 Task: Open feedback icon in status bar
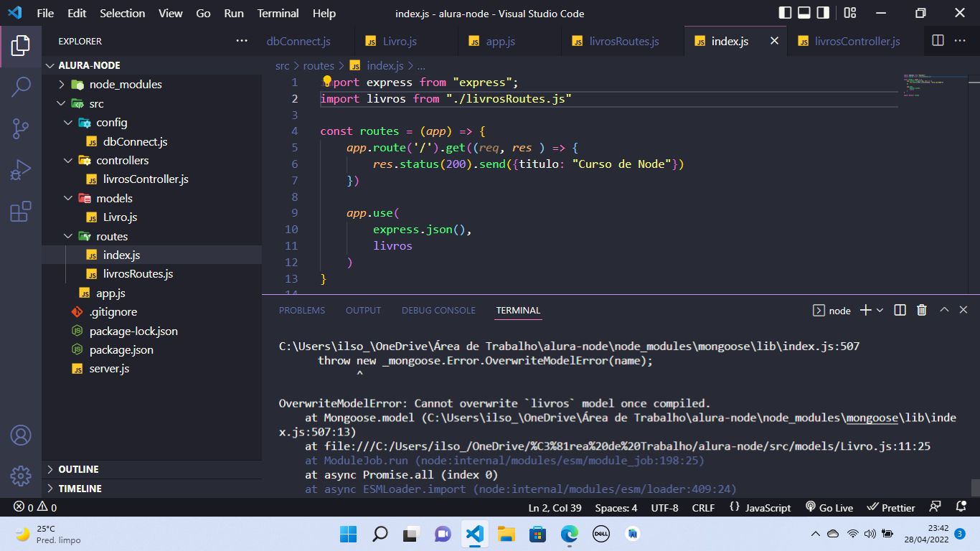(x=935, y=507)
